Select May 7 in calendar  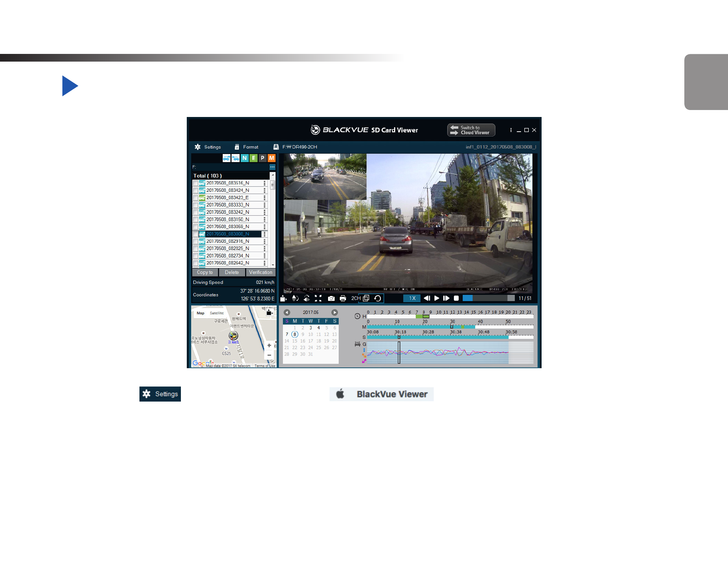(x=287, y=334)
